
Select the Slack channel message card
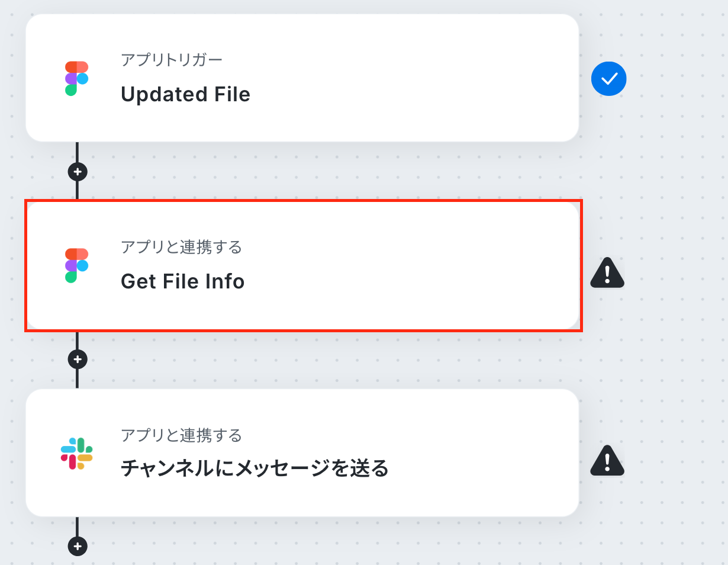click(x=302, y=452)
